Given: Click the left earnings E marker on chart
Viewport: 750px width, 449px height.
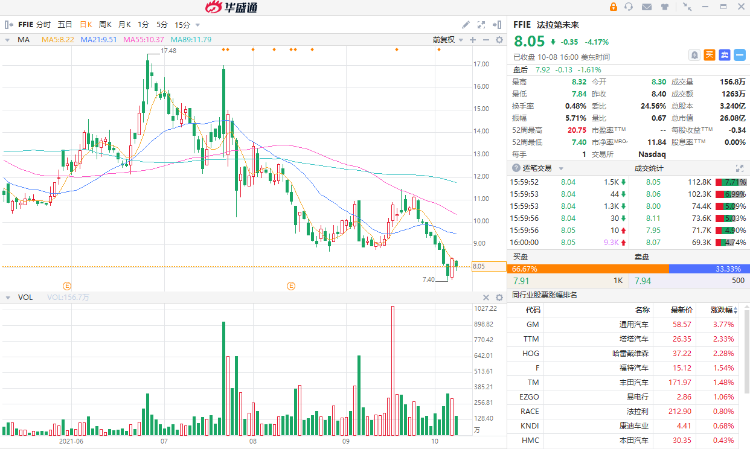Looking at the screenshot, I should coord(67,286).
